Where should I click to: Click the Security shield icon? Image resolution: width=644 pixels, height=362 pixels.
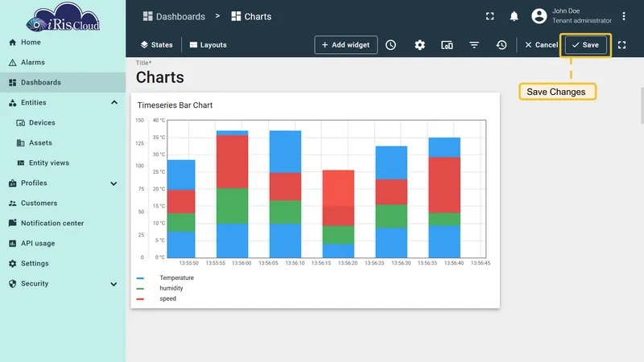coord(12,284)
